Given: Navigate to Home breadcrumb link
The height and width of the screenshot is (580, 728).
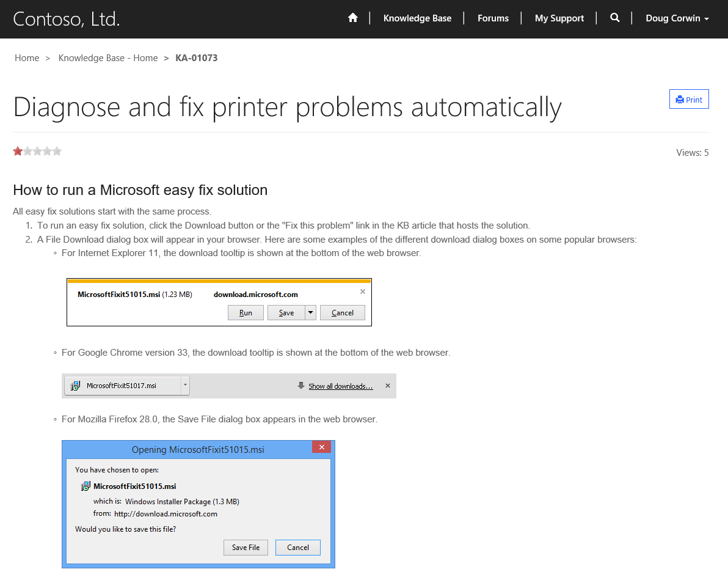Looking at the screenshot, I should tap(27, 58).
